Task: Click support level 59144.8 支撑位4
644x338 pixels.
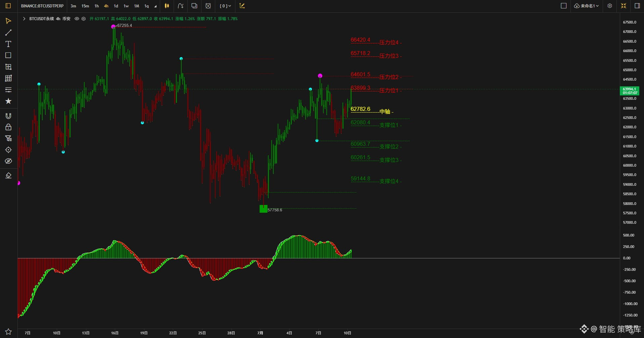Action: (x=376, y=180)
